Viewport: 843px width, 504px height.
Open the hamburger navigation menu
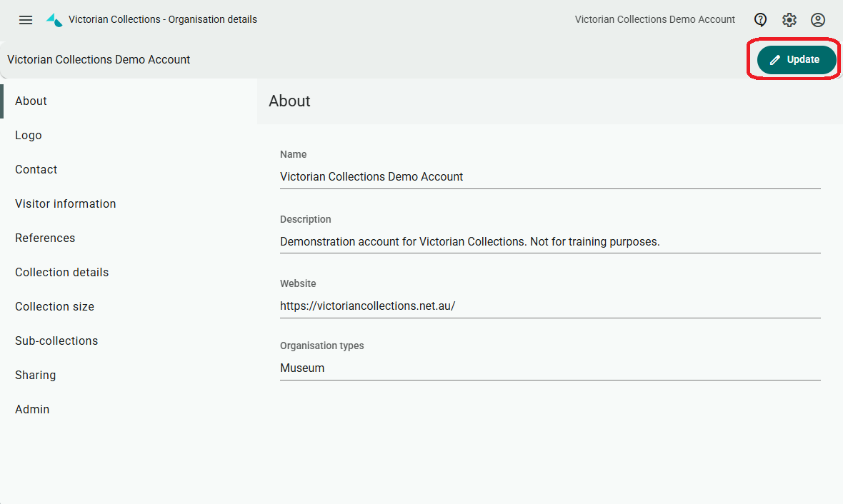(26, 20)
